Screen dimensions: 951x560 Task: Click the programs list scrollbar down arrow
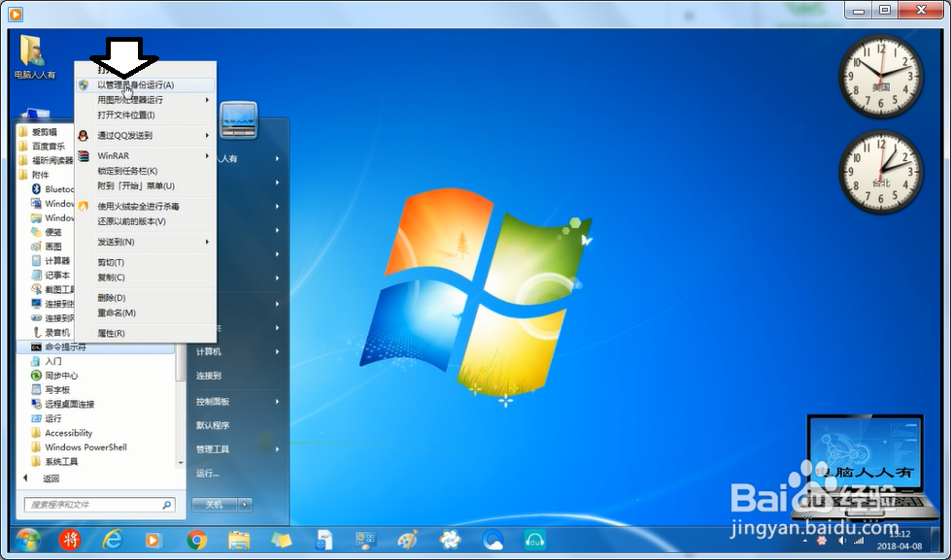coord(181,463)
